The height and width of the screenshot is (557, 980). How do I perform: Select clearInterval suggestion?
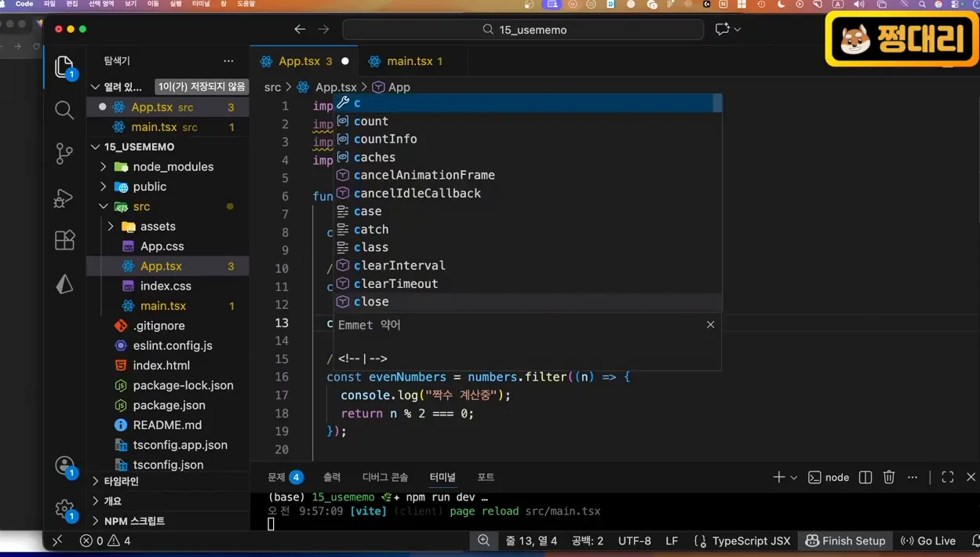(528, 265)
